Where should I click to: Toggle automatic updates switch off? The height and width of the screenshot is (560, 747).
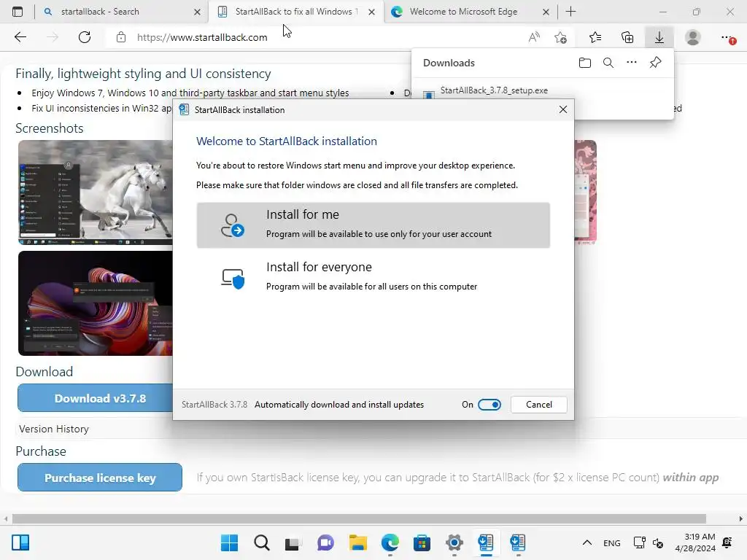coord(489,404)
